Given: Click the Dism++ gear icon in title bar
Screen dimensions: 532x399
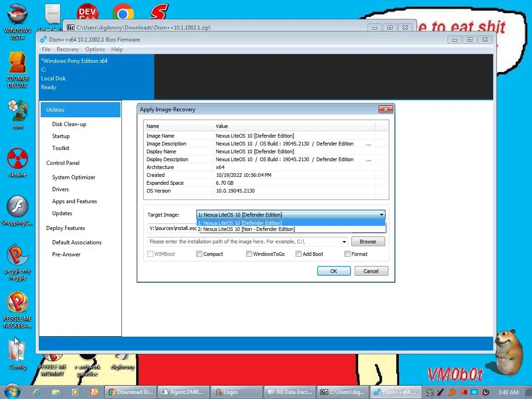Looking at the screenshot, I should 43,39.
